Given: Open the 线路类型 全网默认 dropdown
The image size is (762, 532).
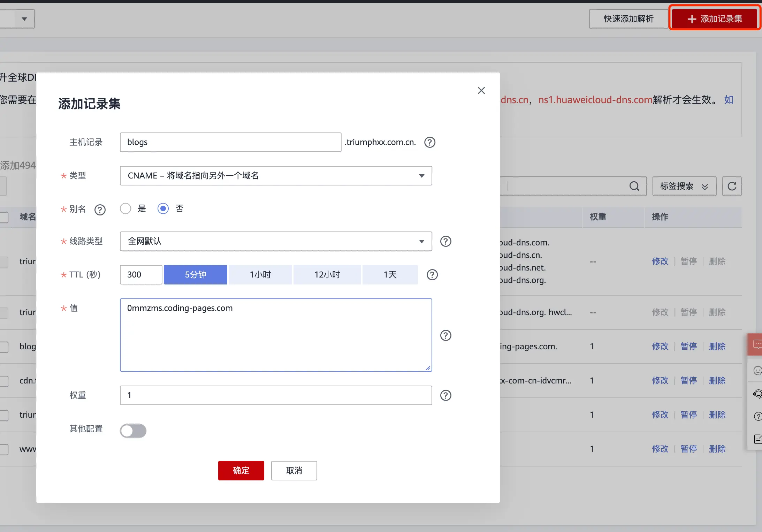Looking at the screenshot, I should click(x=275, y=241).
